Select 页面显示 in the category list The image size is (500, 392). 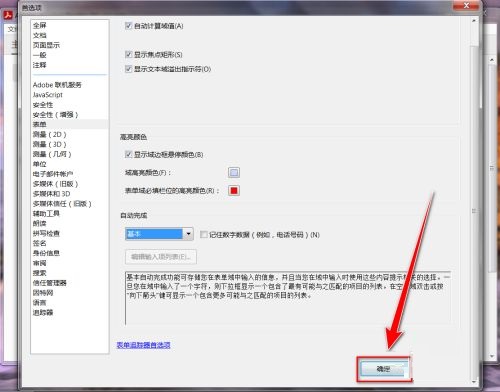coord(46,45)
